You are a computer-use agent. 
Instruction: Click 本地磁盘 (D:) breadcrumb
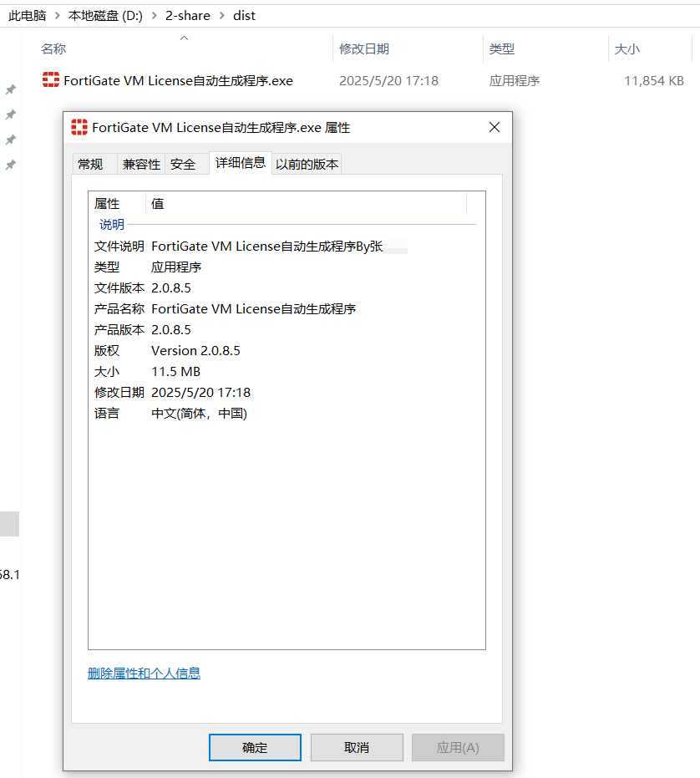pos(105,16)
